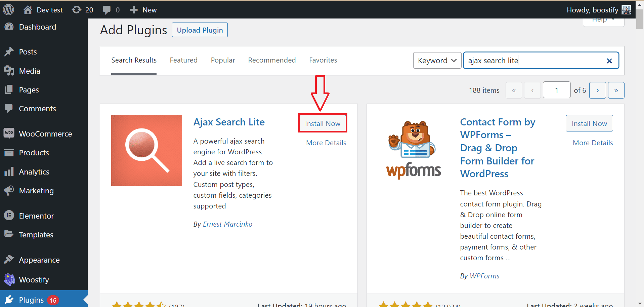Click the Howdy, boostify account menu
Image resolution: width=644 pixels, height=307 pixels.
(x=599, y=10)
